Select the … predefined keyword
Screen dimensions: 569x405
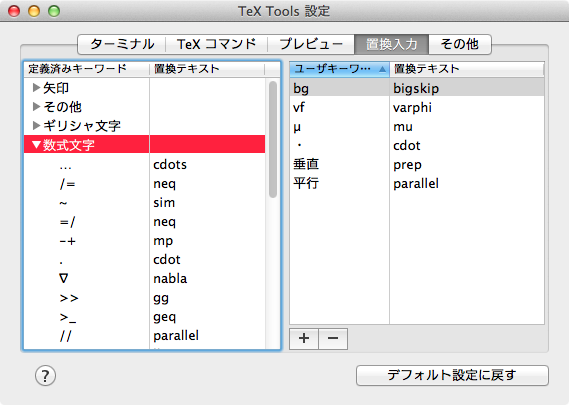[x=66, y=168]
